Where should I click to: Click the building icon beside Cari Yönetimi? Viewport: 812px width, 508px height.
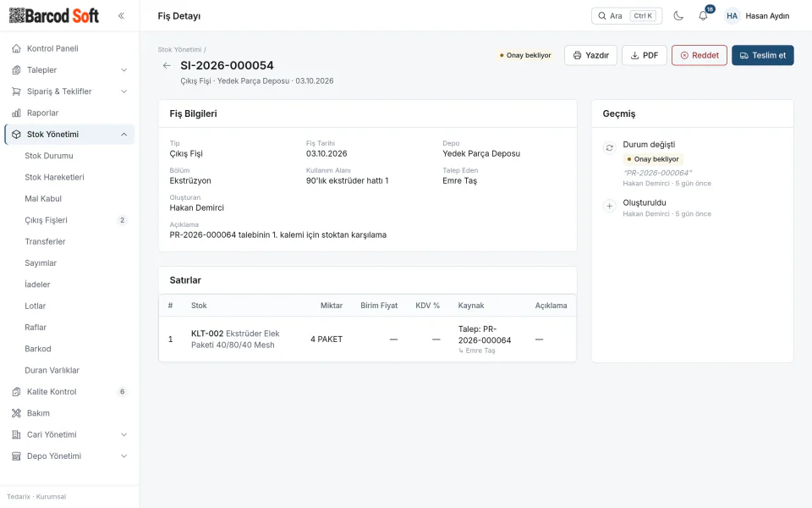click(17, 435)
